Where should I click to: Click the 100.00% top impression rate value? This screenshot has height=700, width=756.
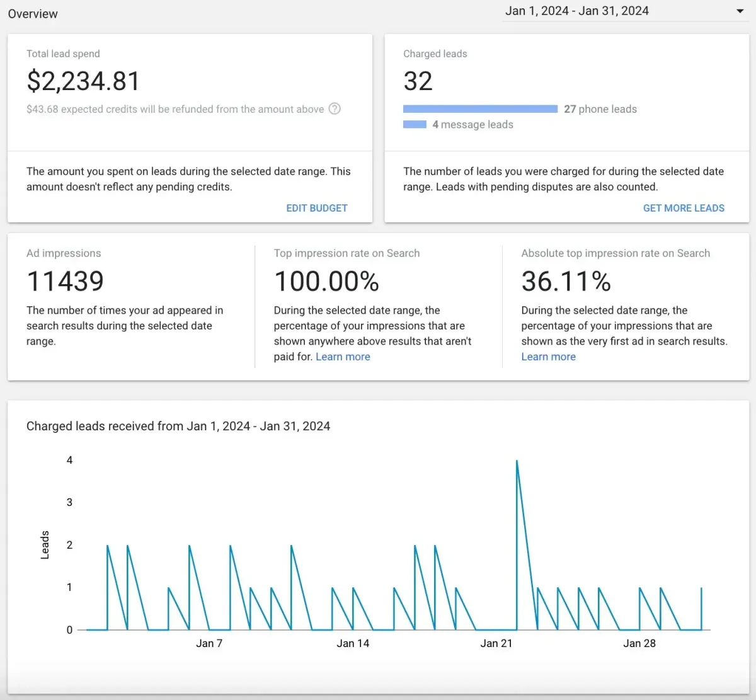point(326,281)
